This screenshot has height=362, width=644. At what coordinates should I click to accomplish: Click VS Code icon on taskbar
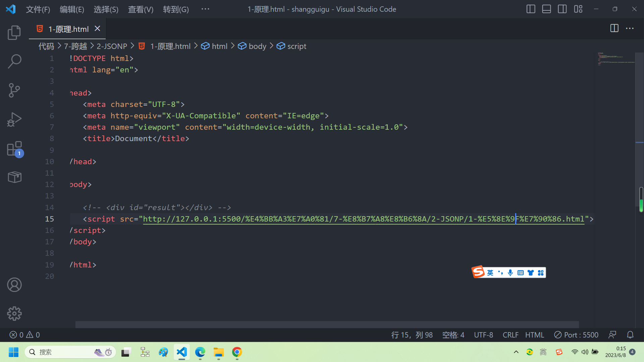(x=182, y=352)
